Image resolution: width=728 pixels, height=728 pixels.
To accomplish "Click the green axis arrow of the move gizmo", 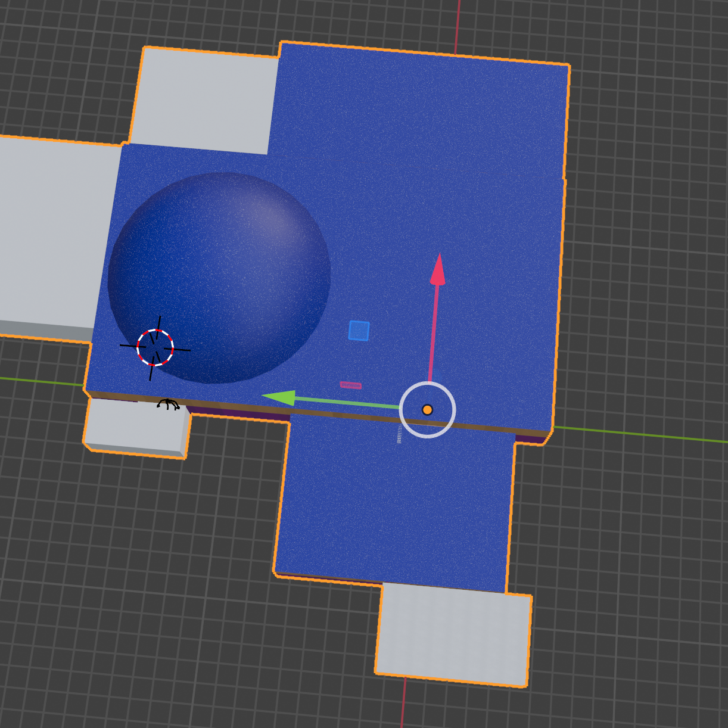I will coord(280,397).
